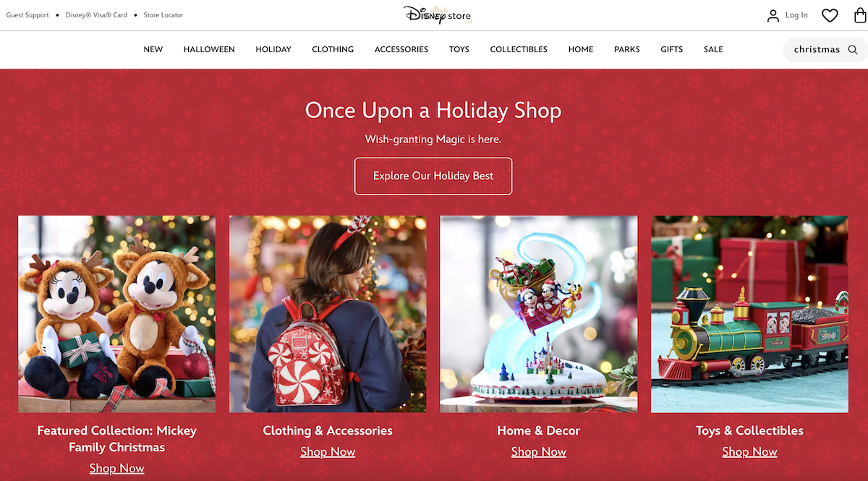The height and width of the screenshot is (481, 868).
Task: Open the Parks menu
Action: (627, 49)
